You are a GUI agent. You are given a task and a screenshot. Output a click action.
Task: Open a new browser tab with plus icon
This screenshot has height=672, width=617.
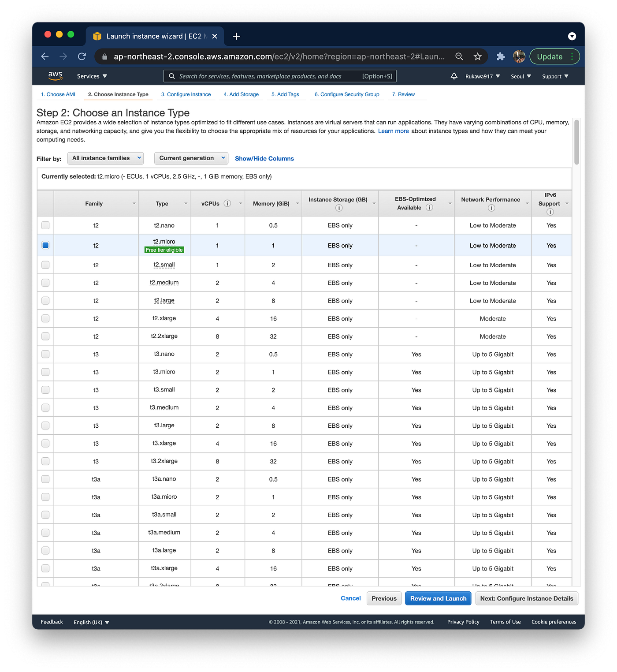(x=237, y=36)
